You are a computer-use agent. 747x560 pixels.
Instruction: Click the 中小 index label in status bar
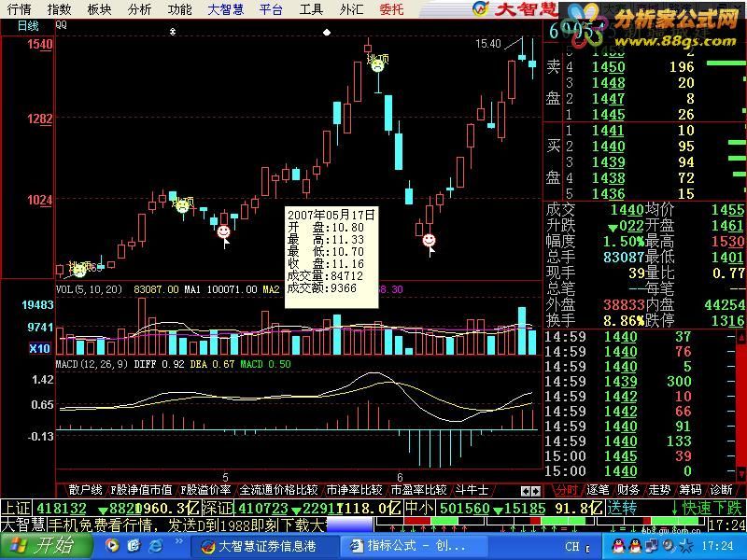pos(418,508)
